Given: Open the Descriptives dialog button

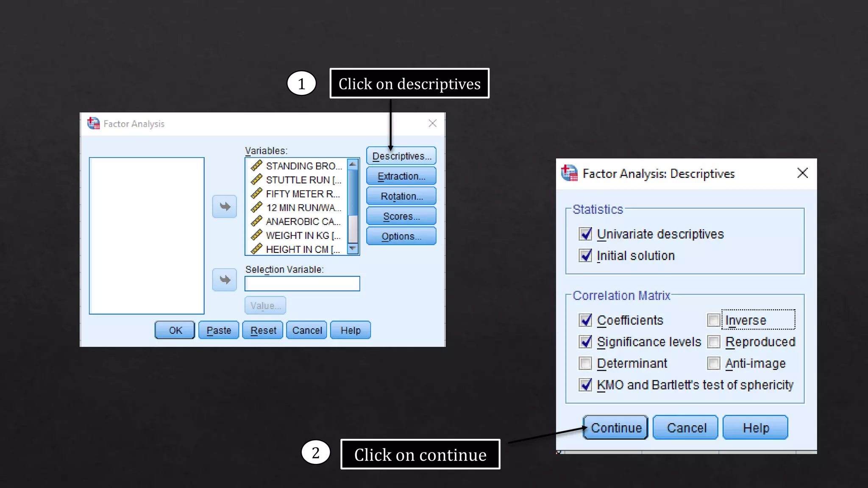Looking at the screenshot, I should pyautogui.click(x=401, y=156).
